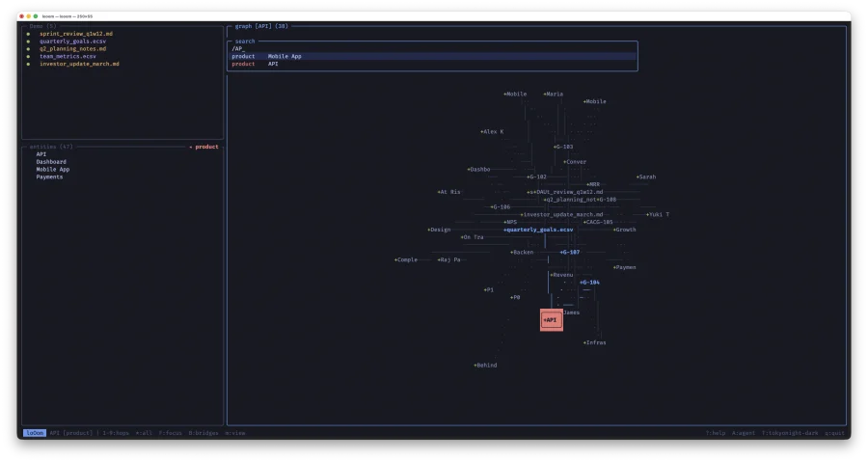Select the G-104 graph node
The width and height of the screenshot is (868, 462).
point(589,283)
